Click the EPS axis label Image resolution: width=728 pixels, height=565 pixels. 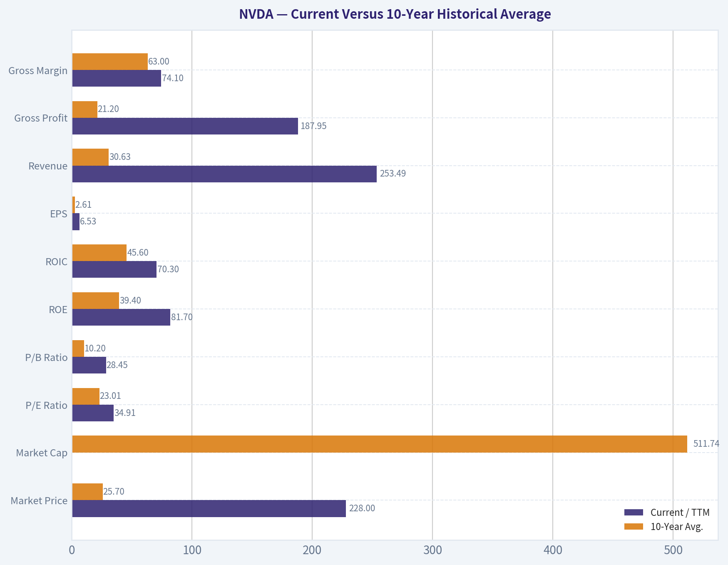click(x=59, y=214)
